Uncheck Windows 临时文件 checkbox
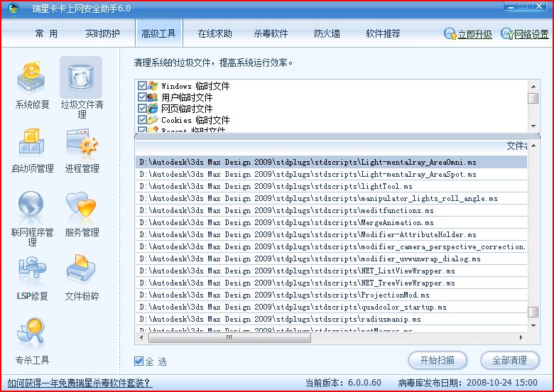Screen dimensions: 554x392 pyautogui.click(x=142, y=85)
